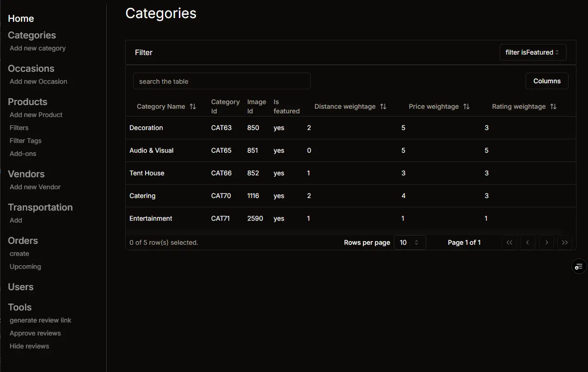The height and width of the screenshot is (372, 588).
Task: Go to previous page button
Action: 528,242
